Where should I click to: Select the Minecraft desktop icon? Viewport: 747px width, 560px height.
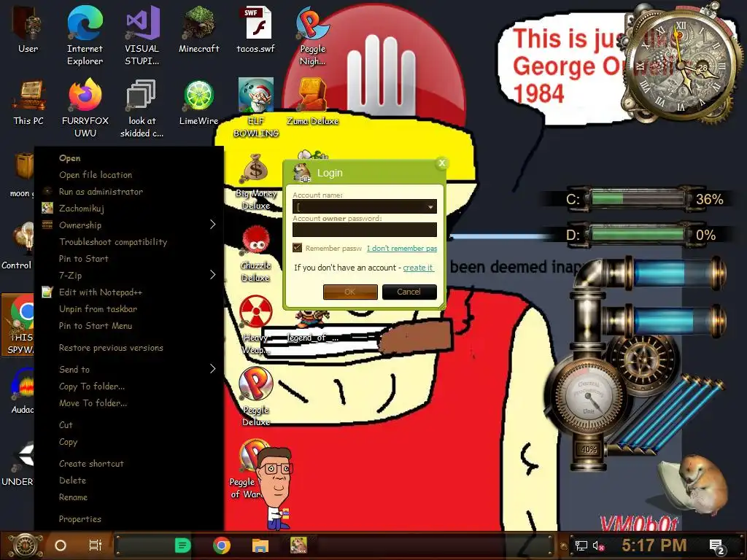(198, 28)
